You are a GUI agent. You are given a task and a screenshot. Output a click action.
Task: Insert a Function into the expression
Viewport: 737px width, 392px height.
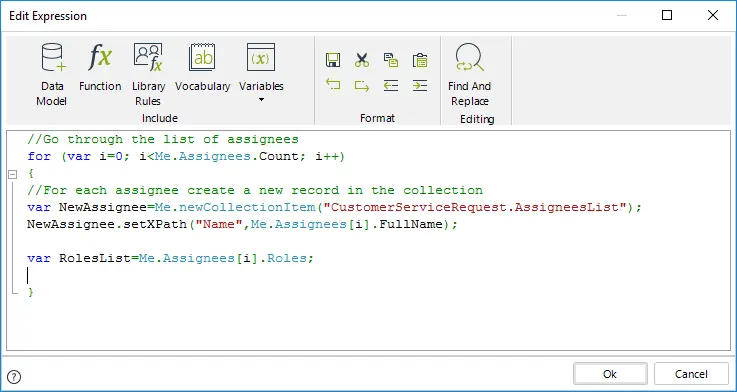[100, 67]
